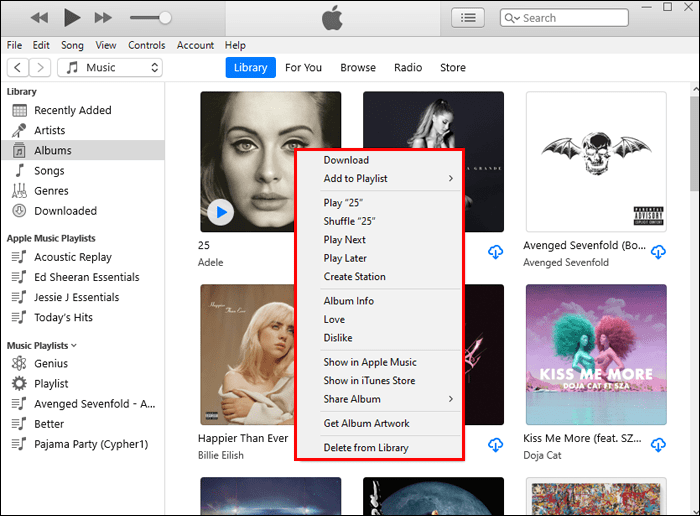Open the Edit menu
The width and height of the screenshot is (700, 516).
point(41,45)
